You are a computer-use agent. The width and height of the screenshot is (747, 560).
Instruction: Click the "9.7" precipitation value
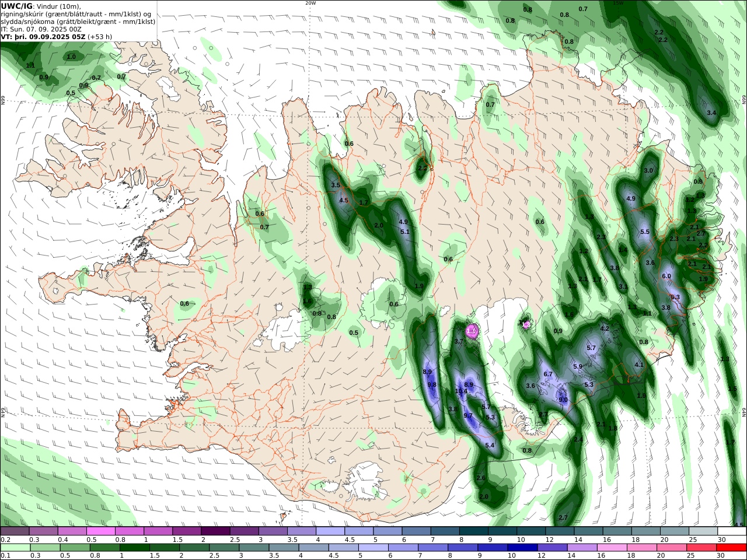468,415
